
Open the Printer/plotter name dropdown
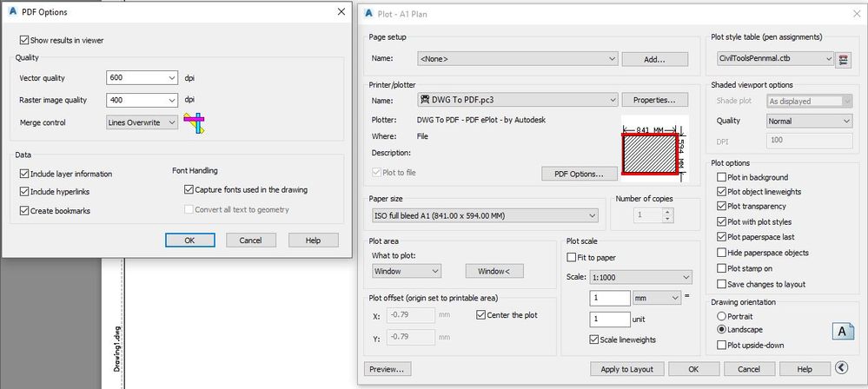coord(517,100)
